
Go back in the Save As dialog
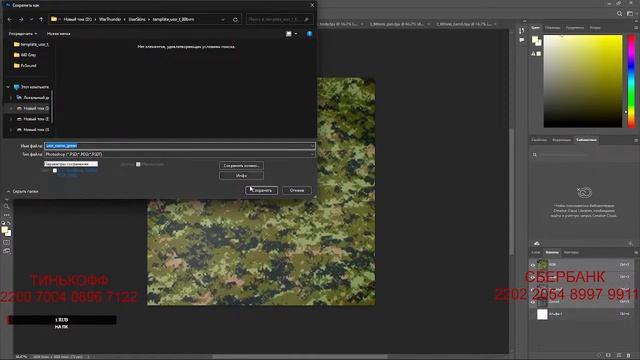[10, 19]
